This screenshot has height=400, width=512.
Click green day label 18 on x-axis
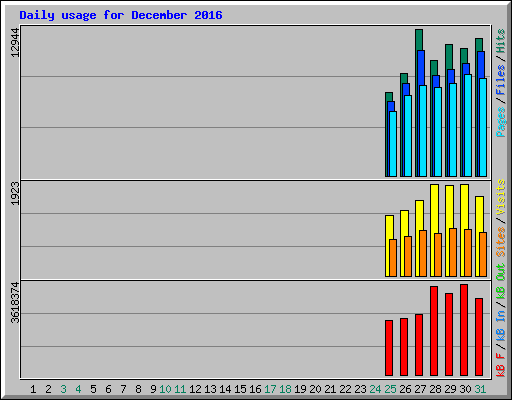285,389
